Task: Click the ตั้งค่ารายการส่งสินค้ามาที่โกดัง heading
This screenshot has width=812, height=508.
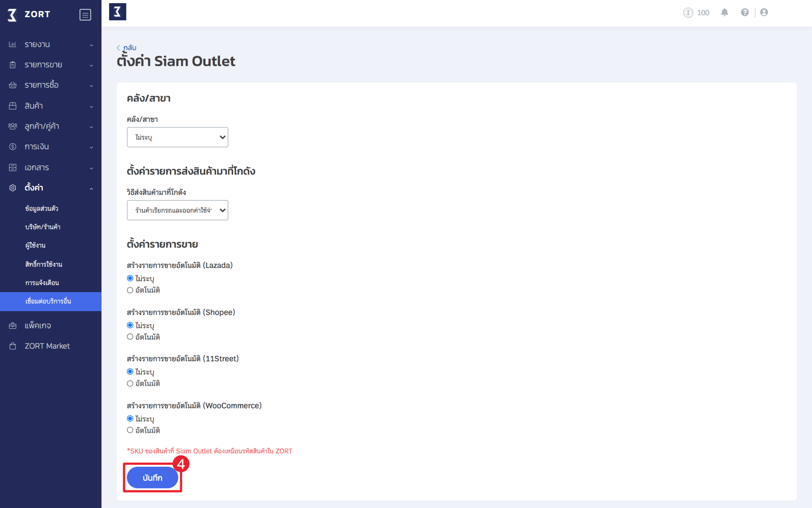Action: [x=191, y=171]
